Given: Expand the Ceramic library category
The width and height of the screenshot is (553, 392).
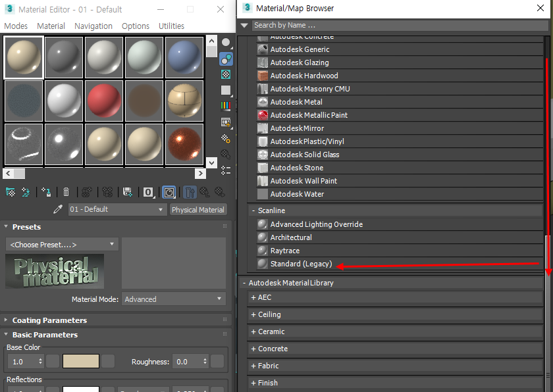Looking at the screenshot, I should (x=253, y=331).
